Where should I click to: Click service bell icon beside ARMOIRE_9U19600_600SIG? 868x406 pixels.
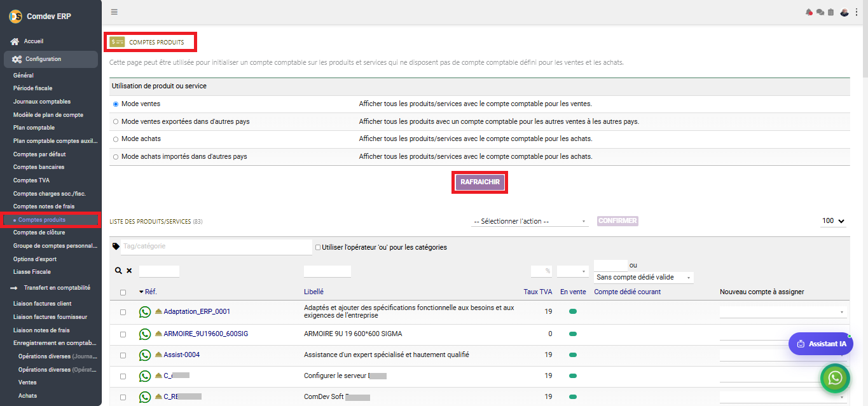(158, 334)
